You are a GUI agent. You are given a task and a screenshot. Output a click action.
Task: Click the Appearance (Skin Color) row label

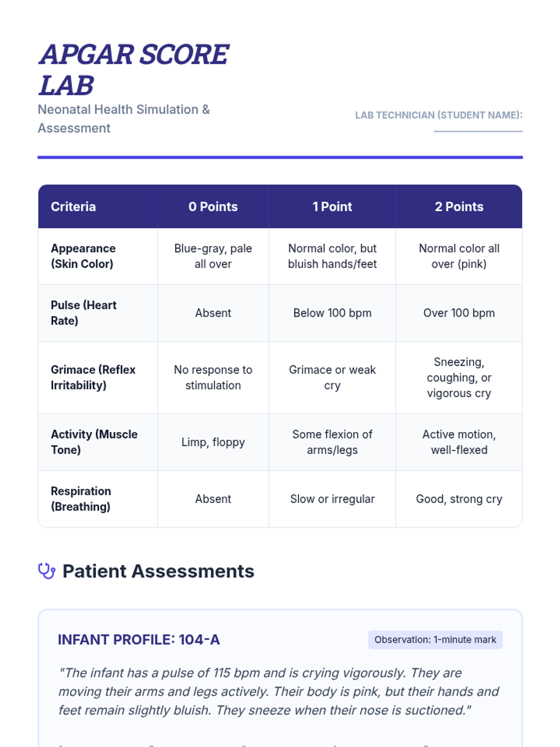(83, 256)
